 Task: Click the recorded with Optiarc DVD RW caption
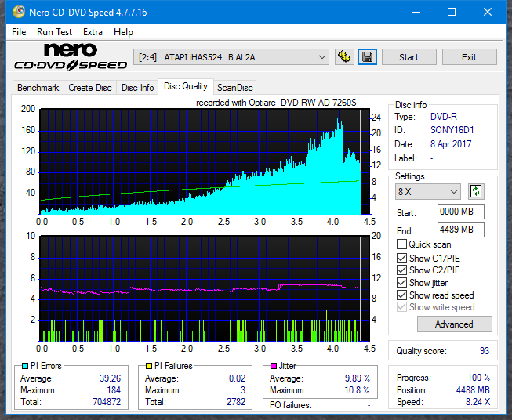click(x=276, y=103)
